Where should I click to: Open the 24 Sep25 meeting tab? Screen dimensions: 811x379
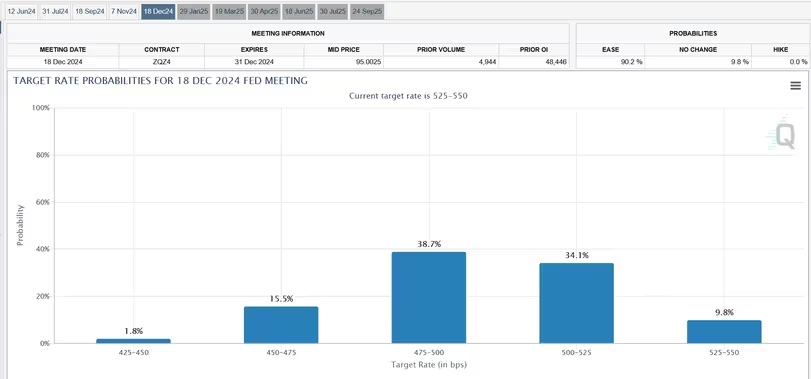pyautogui.click(x=367, y=11)
